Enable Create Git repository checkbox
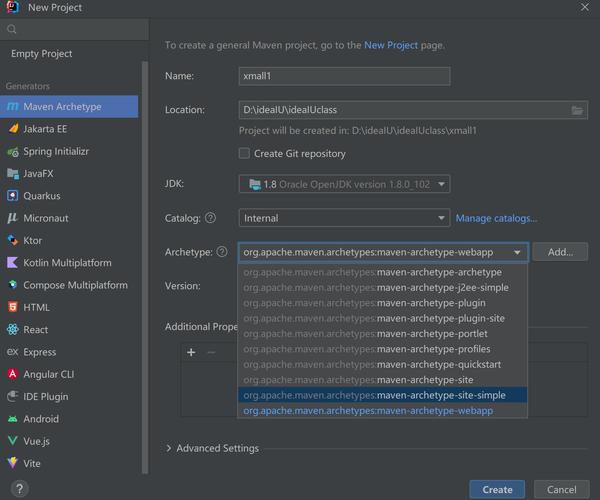600x500 pixels. click(244, 153)
